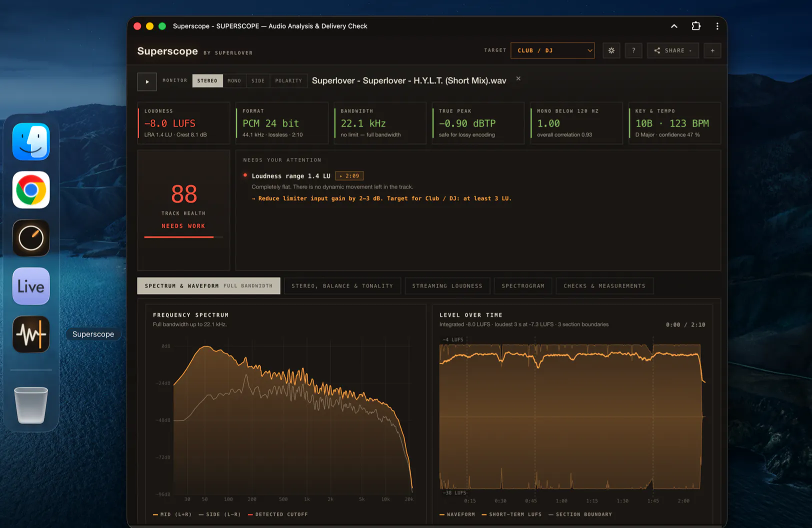Viewport: 812px width, 528px height.
Task: Click "no limit — full bandwidth" text
Action: coord(370,135)
